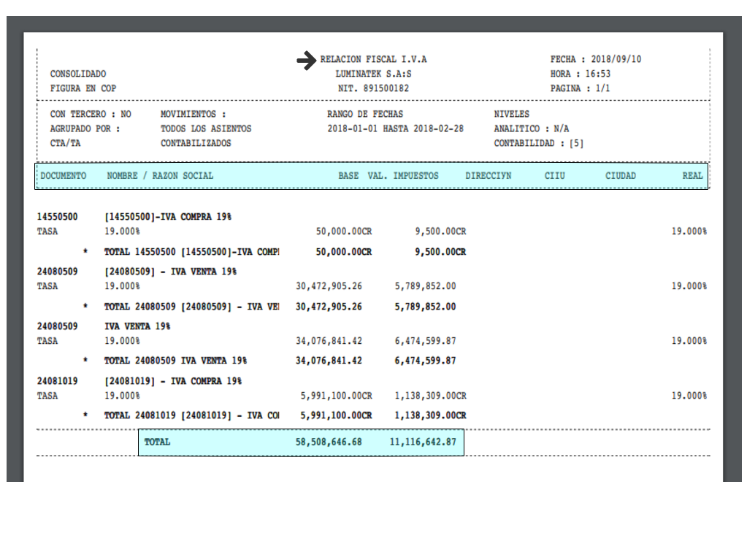Select the grand total tax 11,116,642.87

(x=422, y=442)
